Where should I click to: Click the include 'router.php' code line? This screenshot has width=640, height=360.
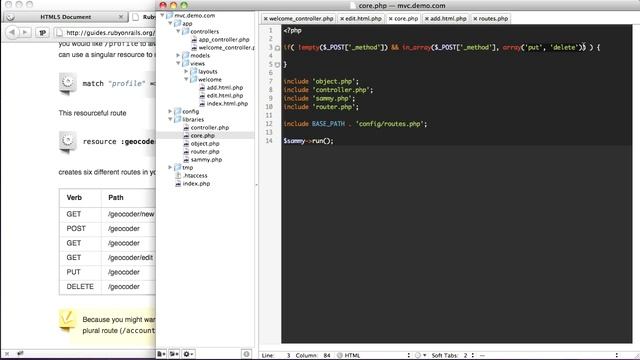coord(321,107)
